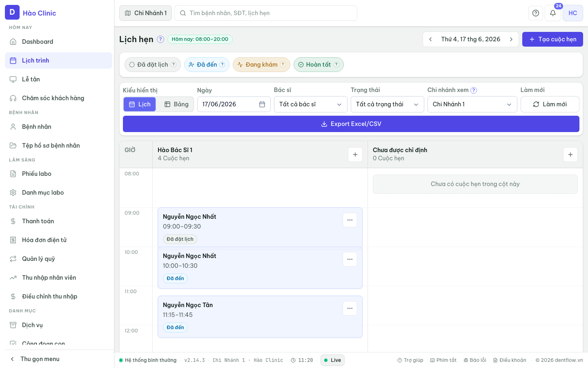This screenshot has width=588, height=368.
Task: Open Dịch vụ in sidebar
Action: pyautogui.click(x=58, y=325)
